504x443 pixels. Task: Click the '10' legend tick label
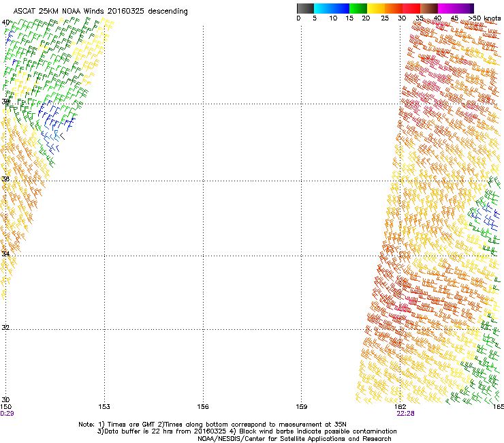point(333,18)
